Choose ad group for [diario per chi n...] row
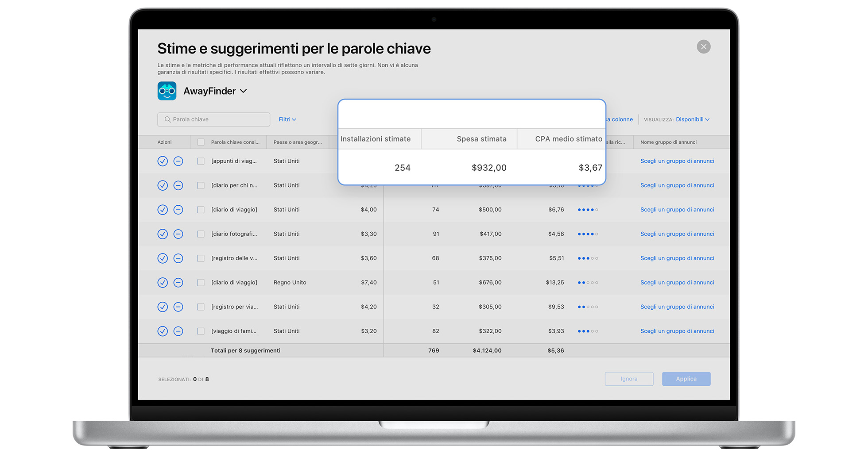This screenshot has height=453, width=868. click(x=677, y=185)
